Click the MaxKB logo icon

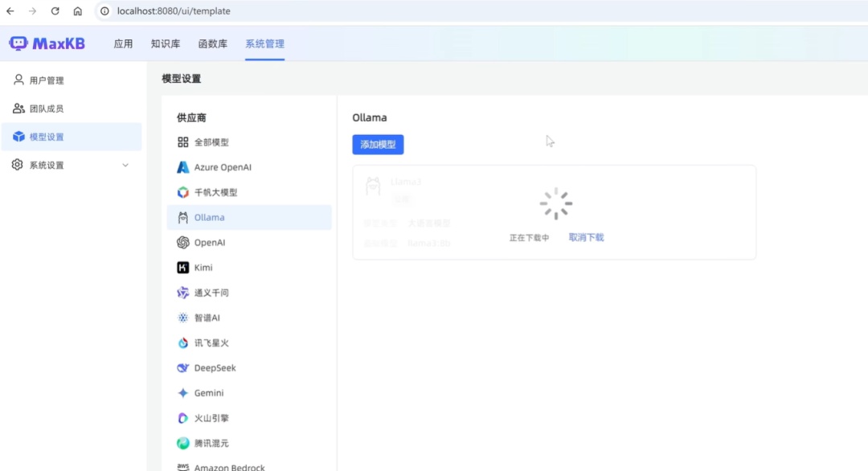tap(18, 43)
